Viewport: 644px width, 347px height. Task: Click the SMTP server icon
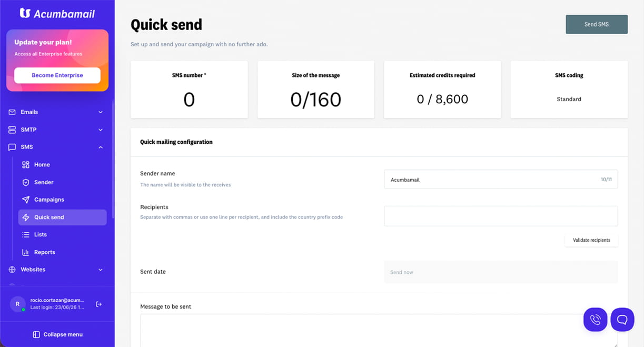coord(12,130)
